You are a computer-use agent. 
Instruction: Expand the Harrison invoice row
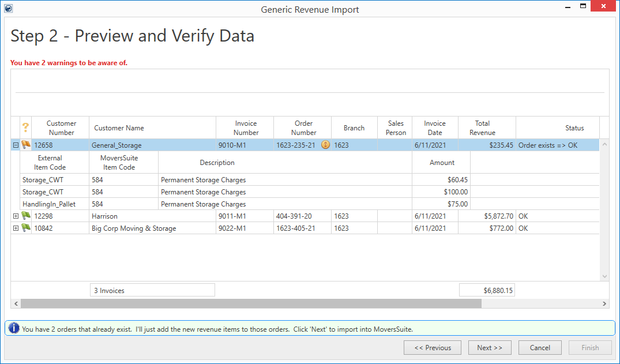pyautogui.click(x=16, y=216)
